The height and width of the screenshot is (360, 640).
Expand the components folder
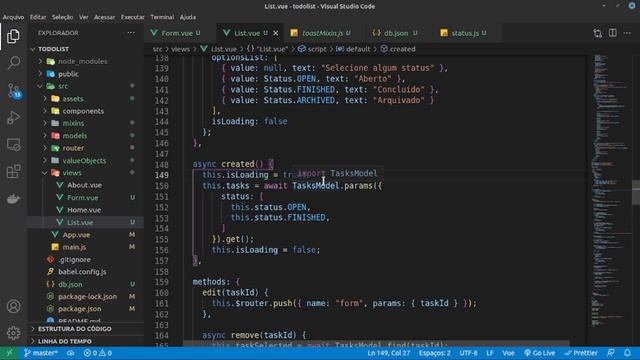coord(86,111)
